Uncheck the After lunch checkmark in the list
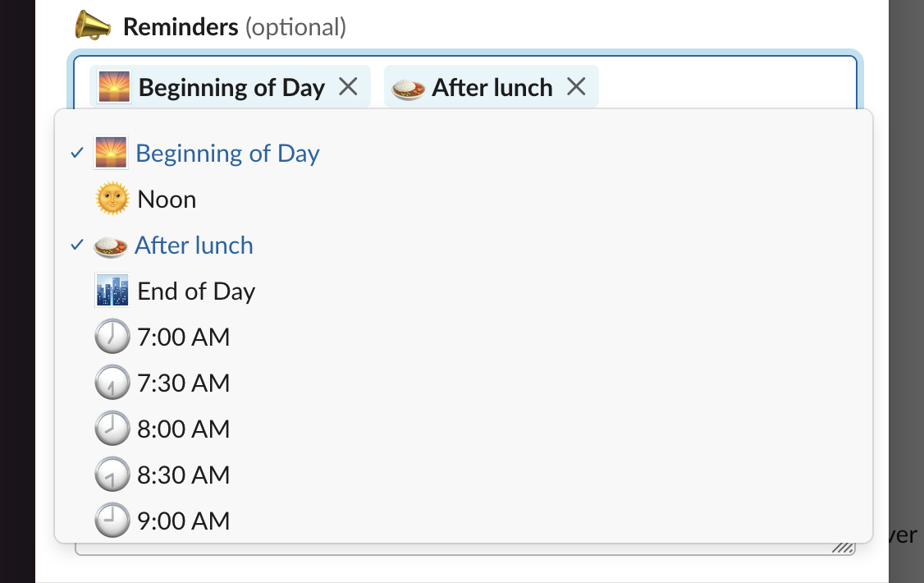924x583 pixels. point(76,246)
